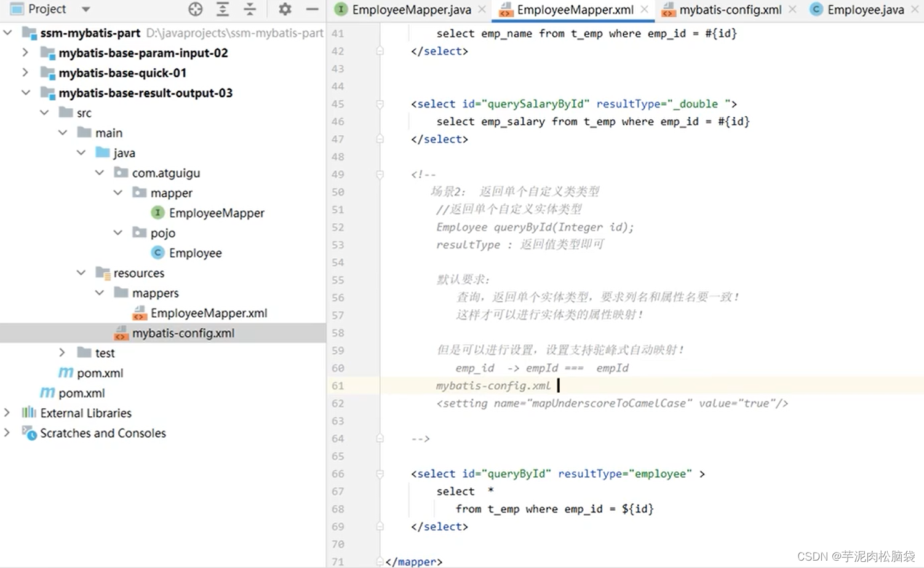The height and width of the screenshot is (568, 924).
Task: Click the External Libraries icon
Action: 29,412
